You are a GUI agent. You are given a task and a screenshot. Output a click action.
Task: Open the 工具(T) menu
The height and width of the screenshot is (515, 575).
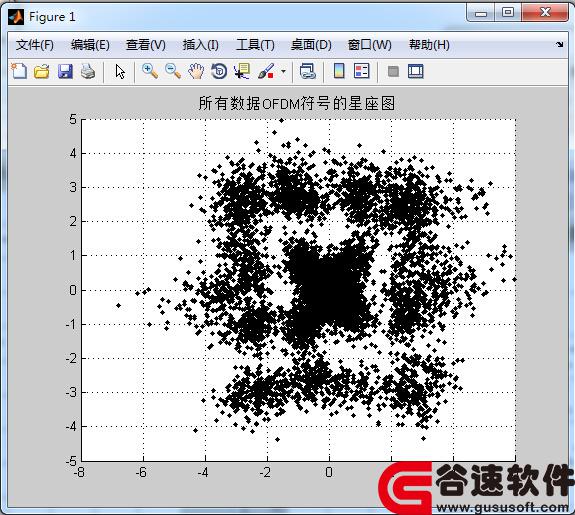255,45
